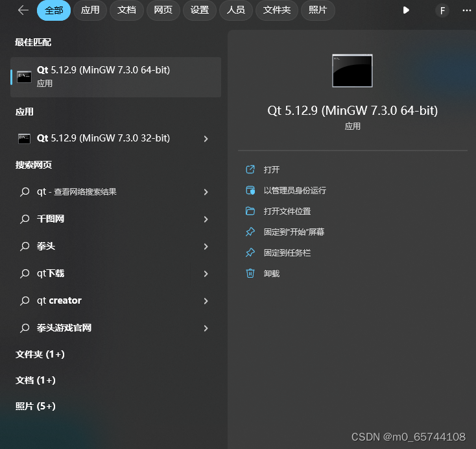
Task: Click the trash icon beside 卸载
Action: (x=250, y=273)
